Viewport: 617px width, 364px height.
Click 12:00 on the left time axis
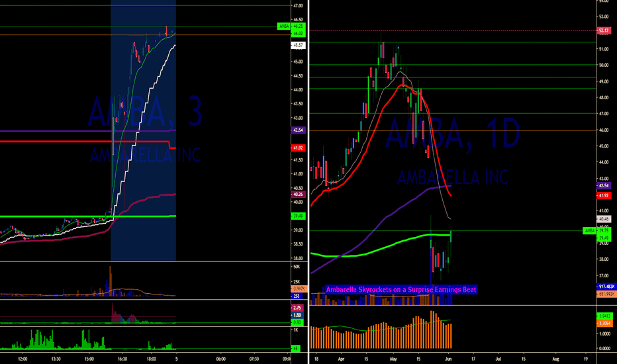tap(23, 359)
